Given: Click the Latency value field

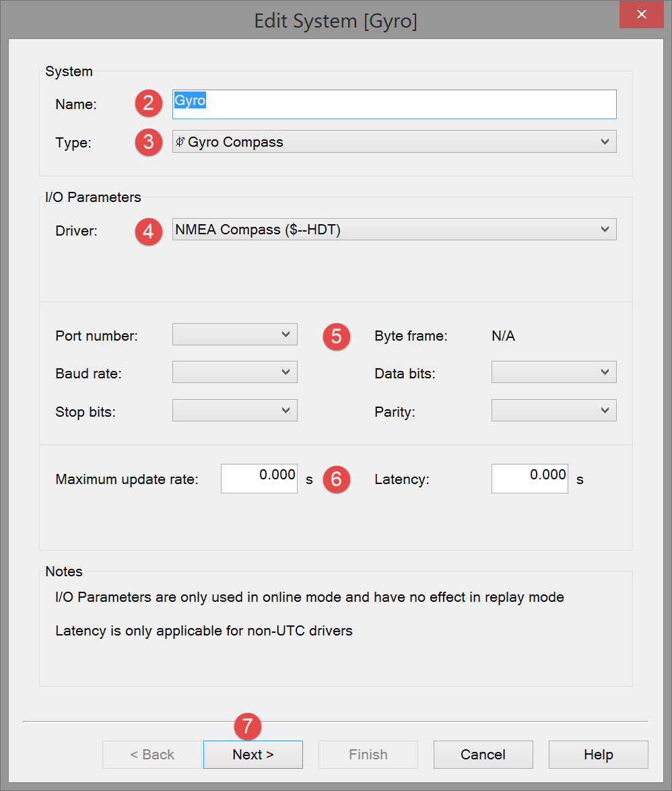Looking at the screenshot, I should pos(529,479).
